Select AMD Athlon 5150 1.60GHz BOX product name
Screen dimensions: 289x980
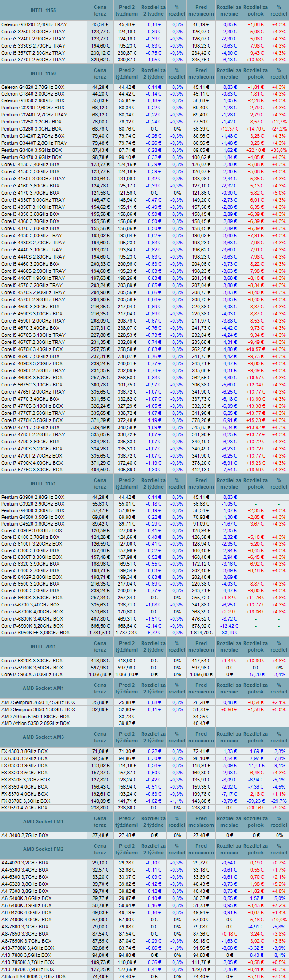click(36, 717)
